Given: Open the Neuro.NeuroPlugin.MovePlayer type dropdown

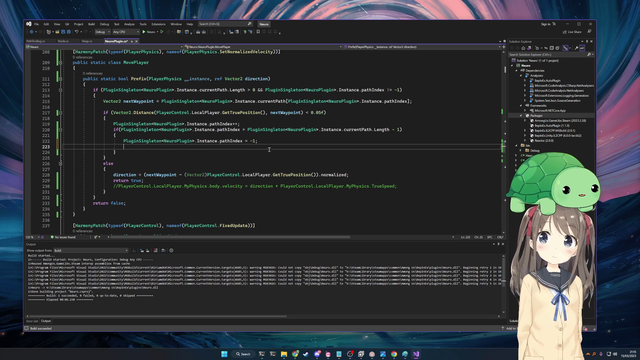Looking at the screenshot, I should [263, 47].
